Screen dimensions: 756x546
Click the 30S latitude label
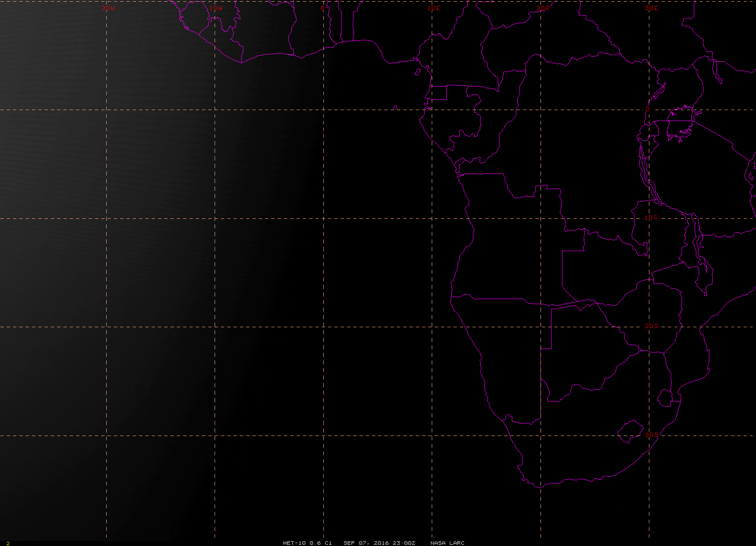651,434
